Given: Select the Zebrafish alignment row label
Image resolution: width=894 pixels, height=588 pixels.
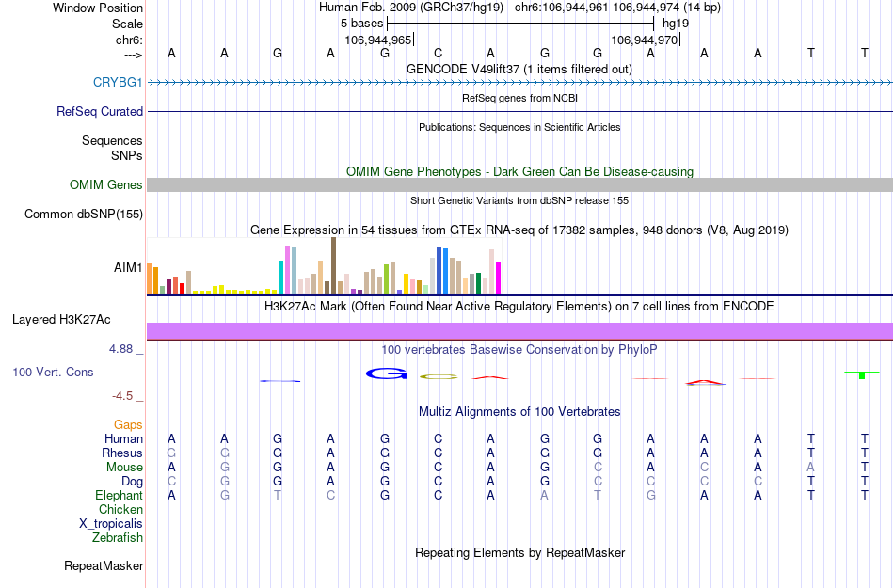Looking at the screenshot, I should [x=118, y=537].
